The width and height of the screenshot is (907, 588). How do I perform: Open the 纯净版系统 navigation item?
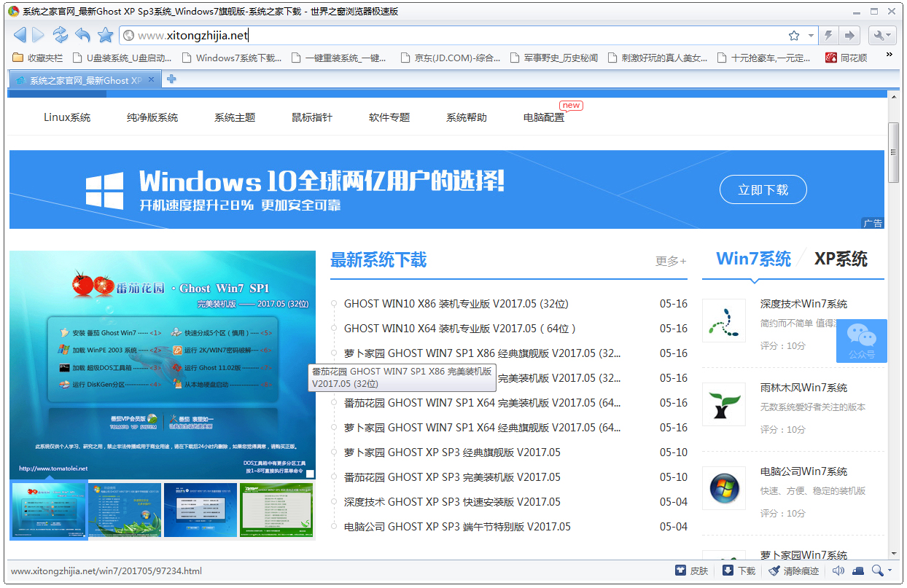pyautogui.click(x=152, y=117)
